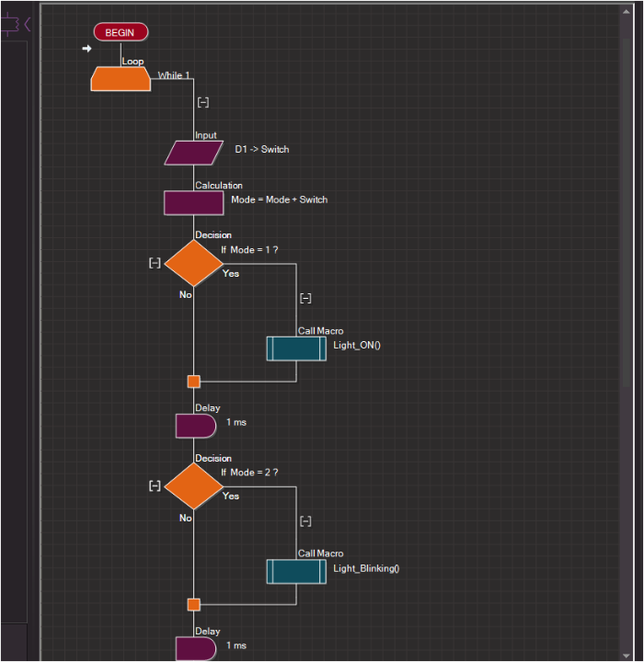Collapse the Yes branch containing Light_ON()
644x662 pixels.
click(305, 298)
